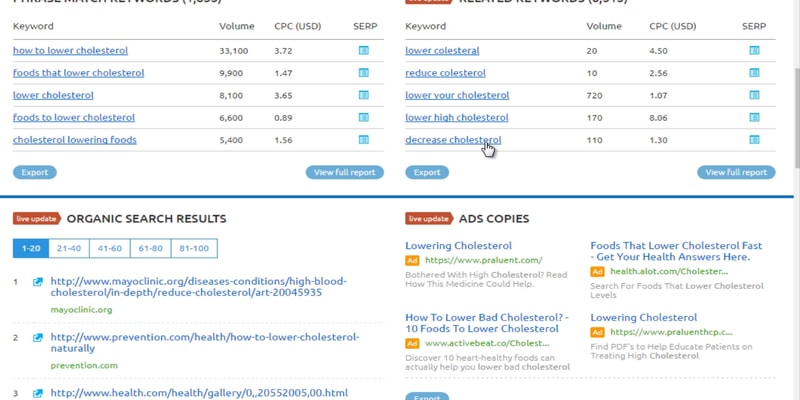Show organic results 81-100
This screenshot has width=800, height=400.
coord(194,249)
